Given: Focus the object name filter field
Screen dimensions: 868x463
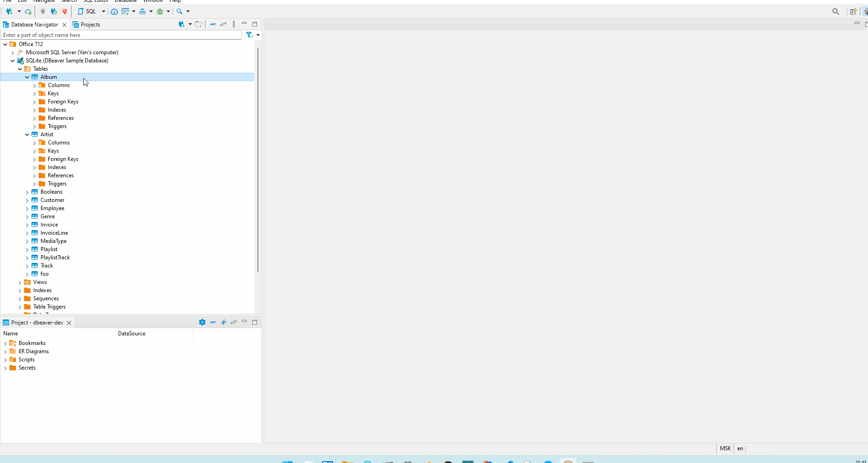Looking at the screenshot, I should click(x=121, y=35).
